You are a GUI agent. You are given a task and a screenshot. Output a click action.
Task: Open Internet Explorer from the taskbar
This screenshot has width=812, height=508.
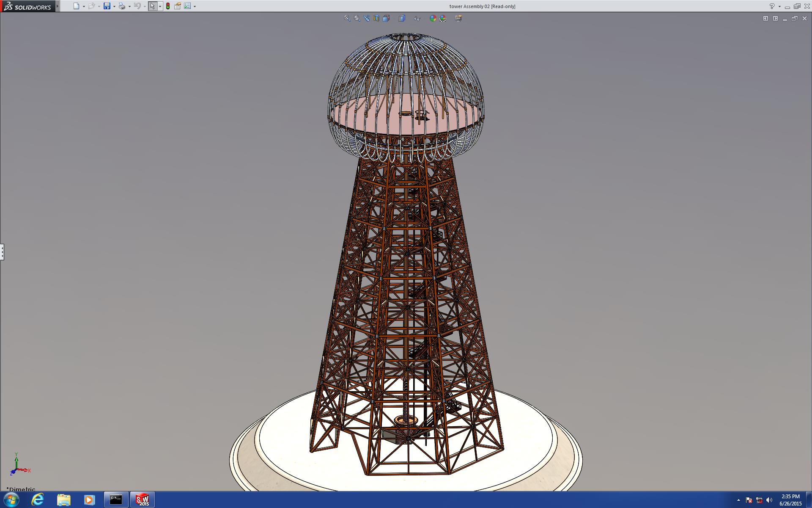[x=38, y=500]
